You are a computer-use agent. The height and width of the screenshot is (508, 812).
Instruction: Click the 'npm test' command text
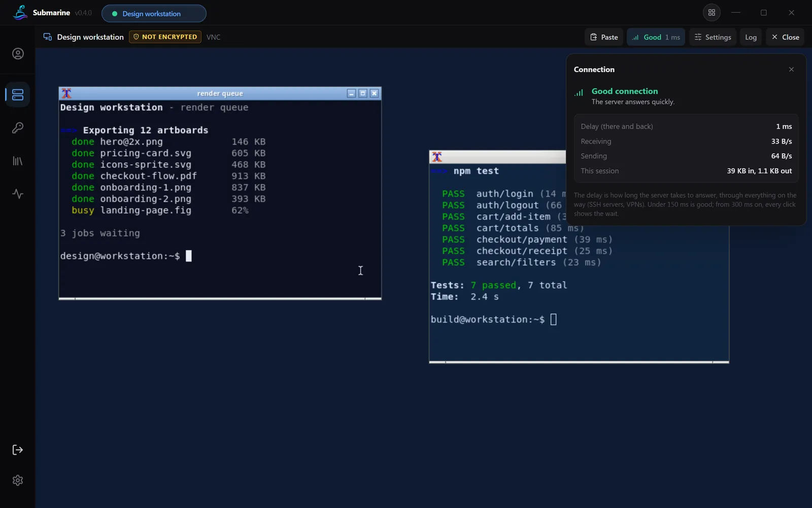click(476, 171)
